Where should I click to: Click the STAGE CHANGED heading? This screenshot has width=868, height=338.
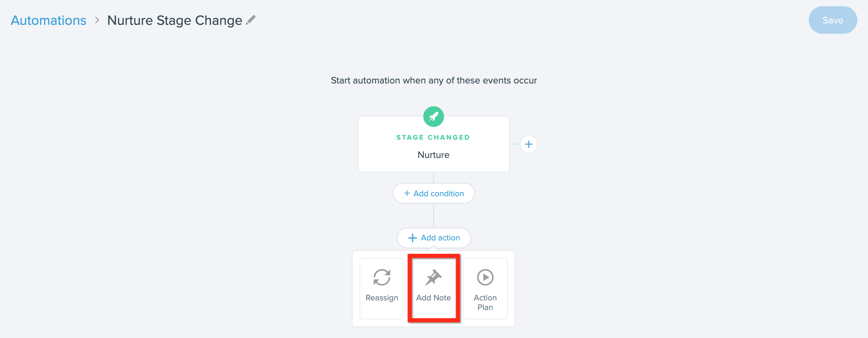[433, 137]
